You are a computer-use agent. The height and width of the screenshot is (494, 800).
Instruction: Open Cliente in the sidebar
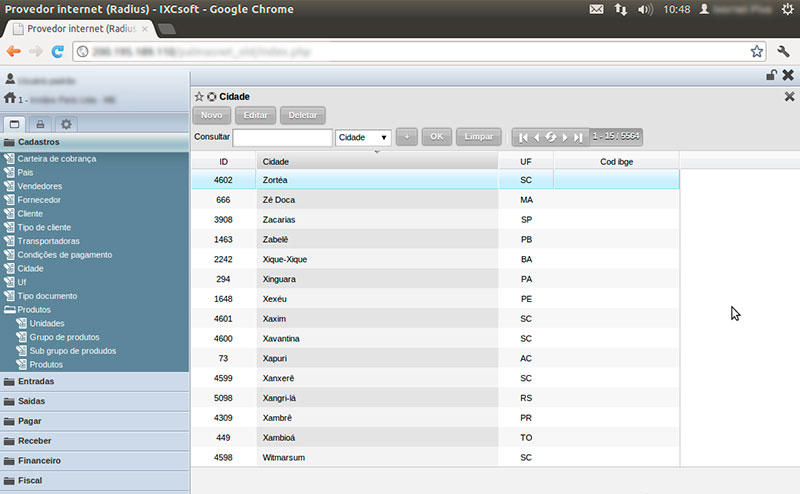tap(30, 214)
